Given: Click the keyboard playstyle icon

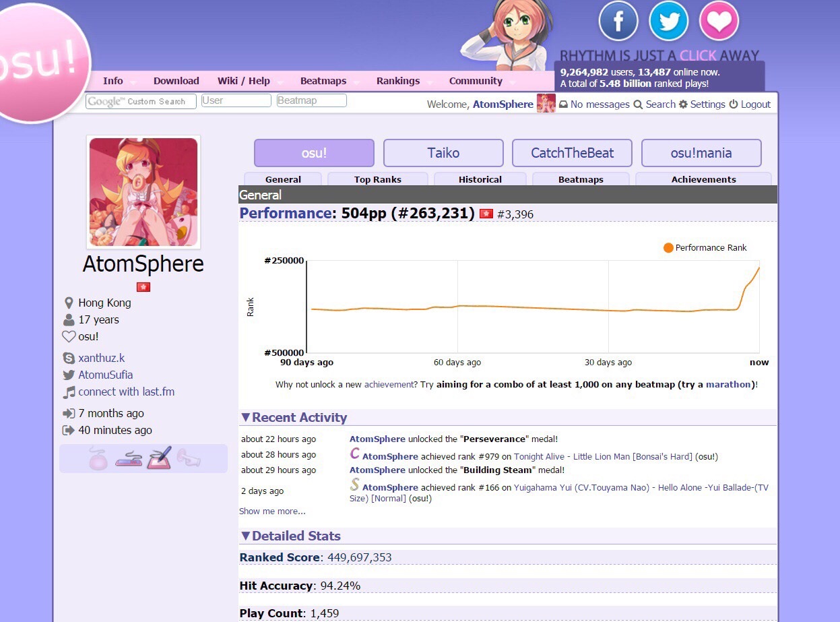Looking at the screenshot, I should point(128,459).
